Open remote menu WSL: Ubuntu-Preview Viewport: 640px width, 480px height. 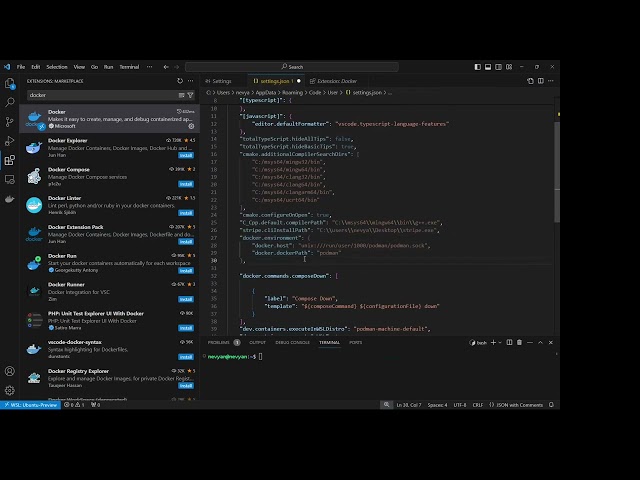coord(31,405)
